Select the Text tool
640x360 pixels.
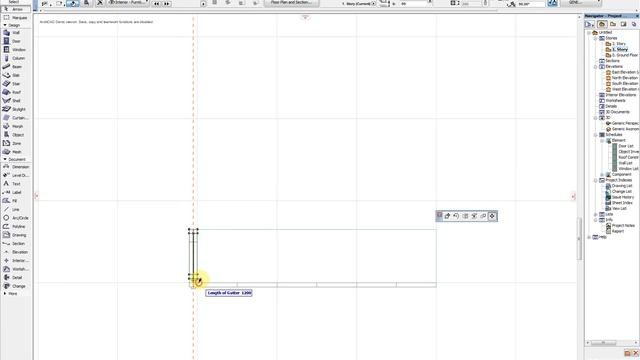coord(16,184)
